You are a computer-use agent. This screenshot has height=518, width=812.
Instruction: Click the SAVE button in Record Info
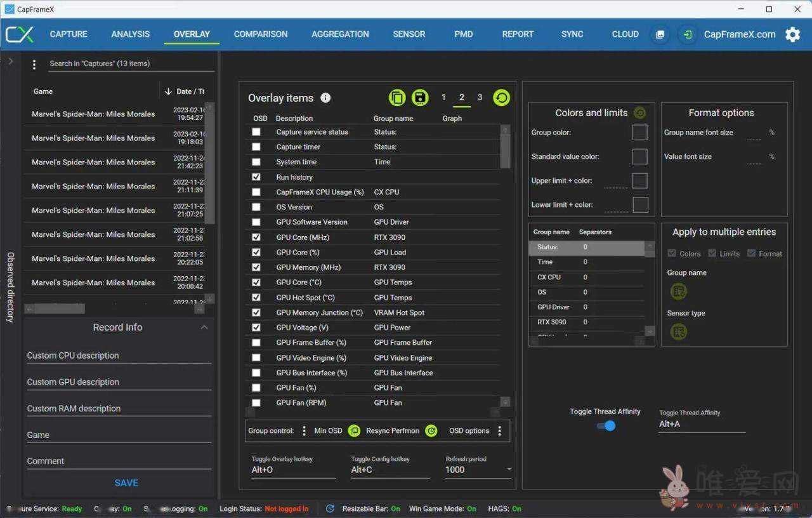(x=126, y=483)
